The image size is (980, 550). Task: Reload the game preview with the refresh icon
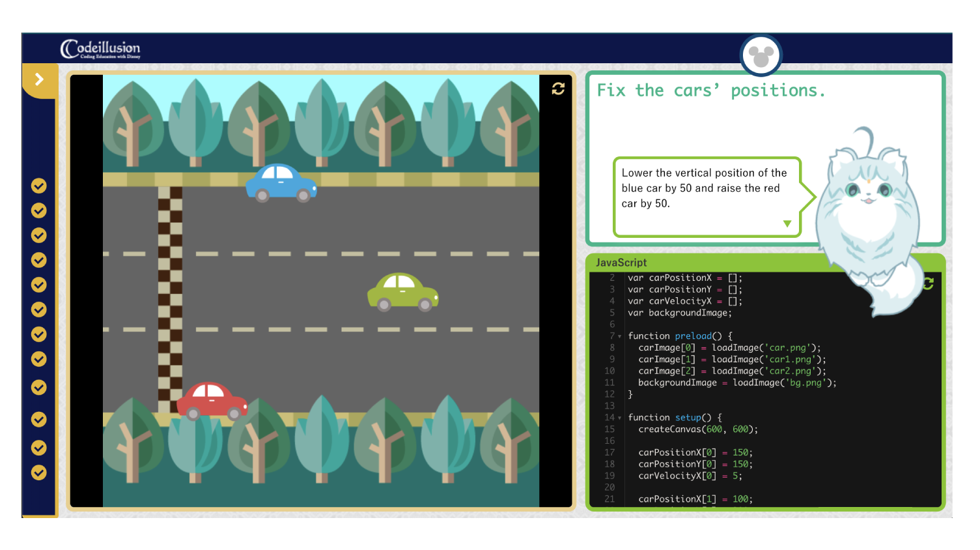click(558, 89)
